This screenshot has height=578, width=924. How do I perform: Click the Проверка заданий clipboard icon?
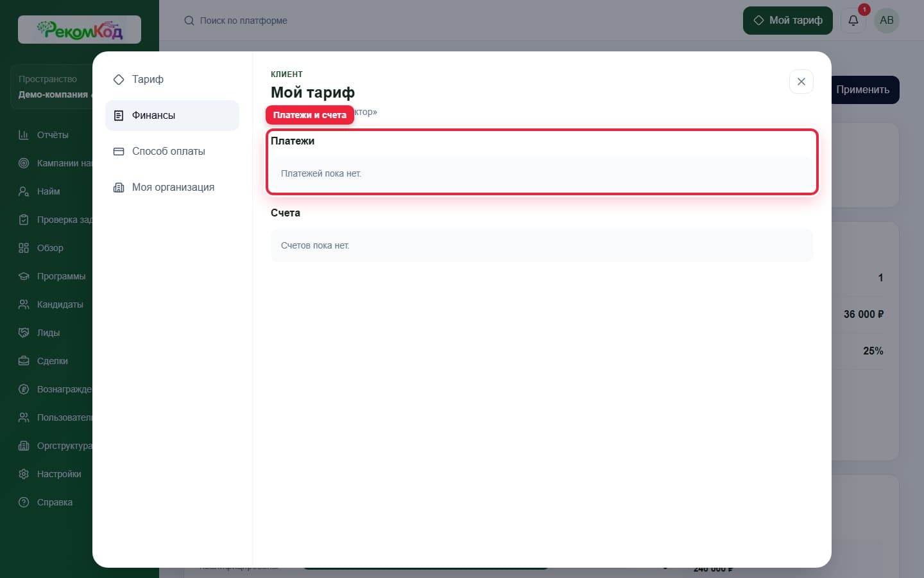24,220
